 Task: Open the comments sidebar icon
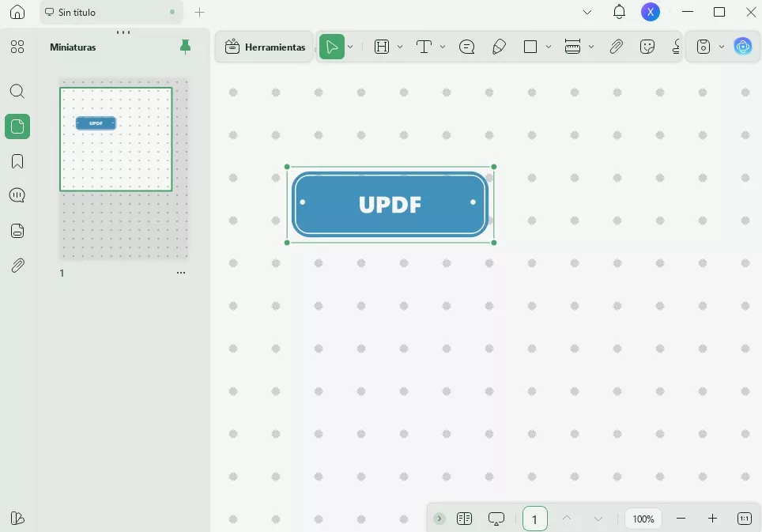(17, 195)
